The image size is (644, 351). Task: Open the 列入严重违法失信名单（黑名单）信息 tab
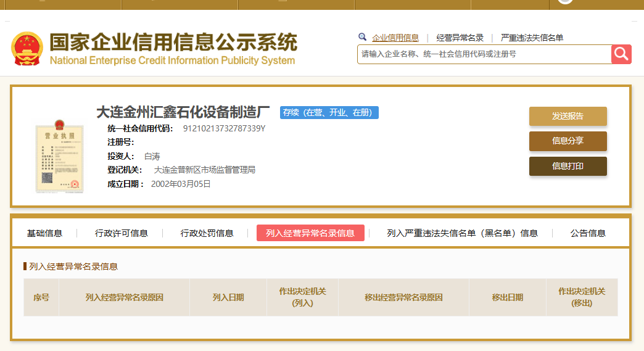[462, 233]
